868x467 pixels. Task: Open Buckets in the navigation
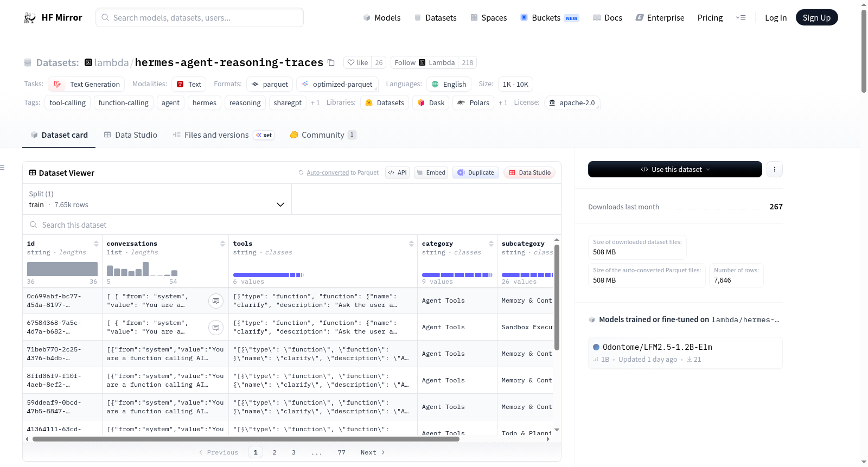[x=549, y=18]
